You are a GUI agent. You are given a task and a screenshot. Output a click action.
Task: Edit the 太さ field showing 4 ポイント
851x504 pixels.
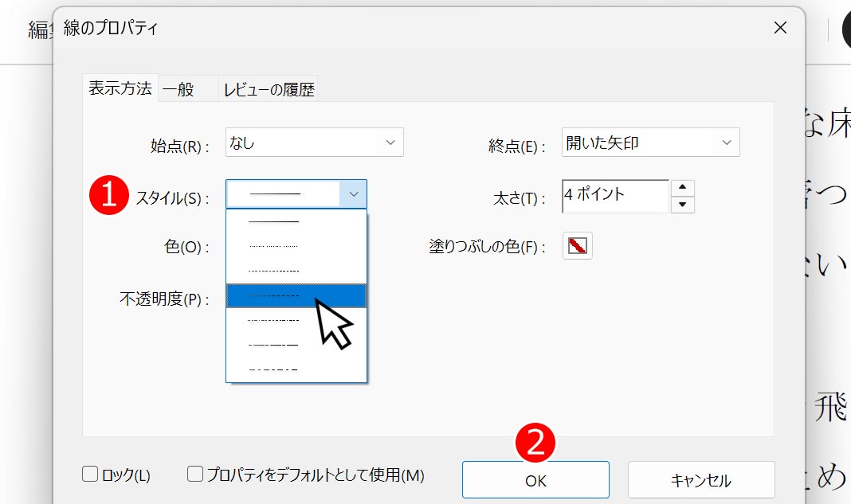[x=614, y=195]
